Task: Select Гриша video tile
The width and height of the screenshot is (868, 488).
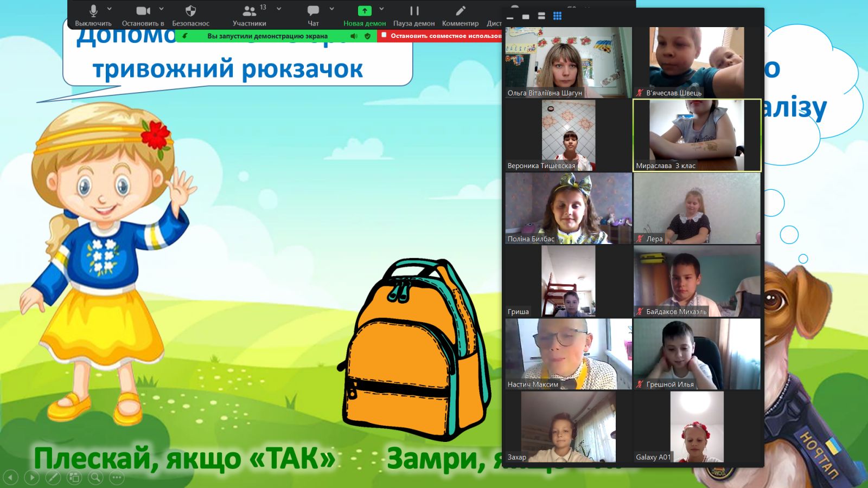Action: click(569, 281)
